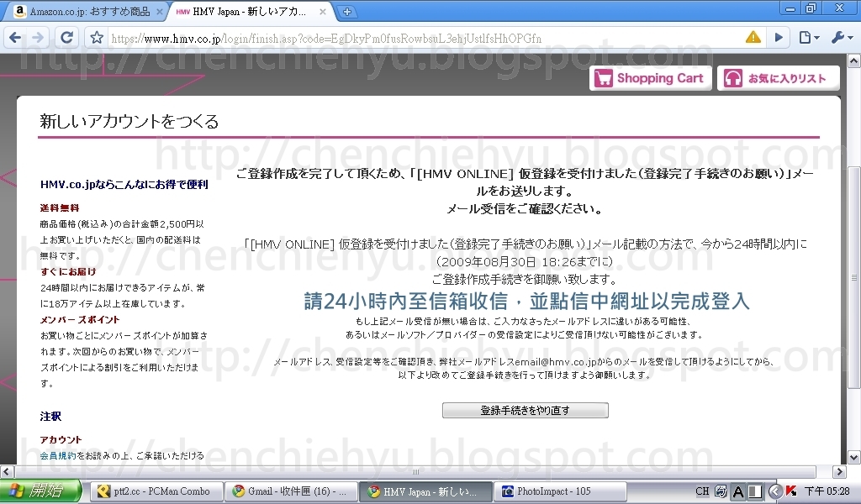Click the go arrow beside the address bar
This screenshot has height=504, width=861.
coord(779,37)
